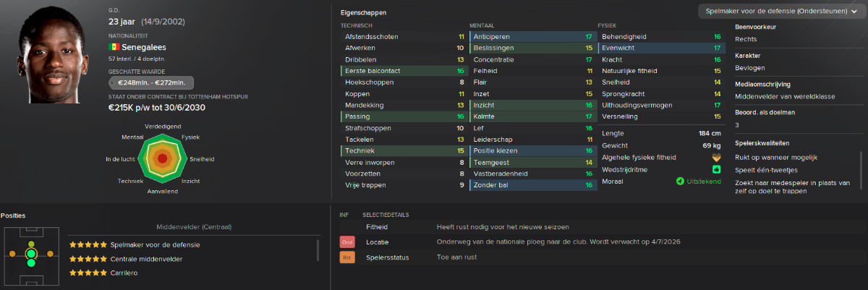Click the central midfield position dot on pitch
Viewport: 868px width, 290px height.
coord(31,254)
